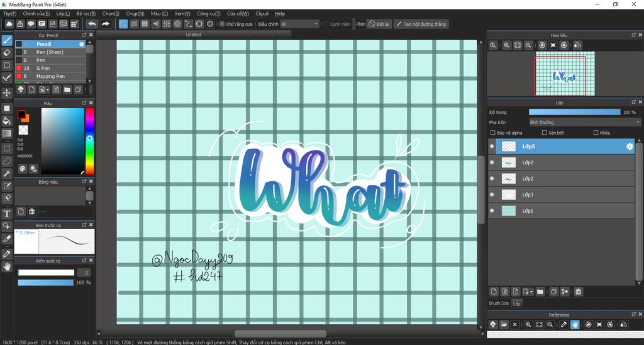644x345 pixels.
Task: Click the hue slider strip in Màu panel
Action: tap(89, 141)
